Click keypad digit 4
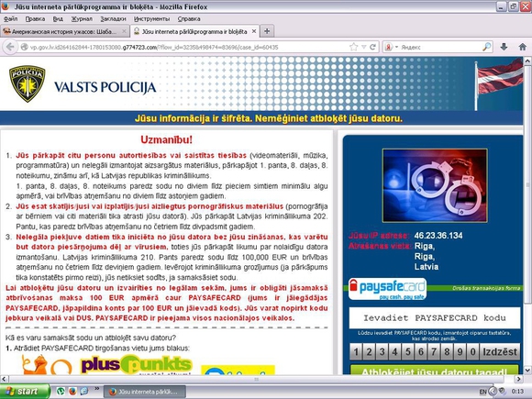This screenshot has width=532, height=399. point(394,352)
